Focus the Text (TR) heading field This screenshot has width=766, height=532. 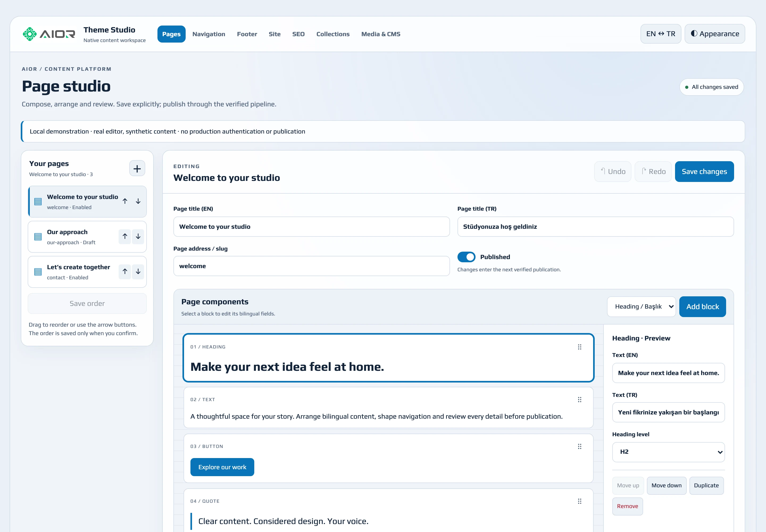[668, 412]
